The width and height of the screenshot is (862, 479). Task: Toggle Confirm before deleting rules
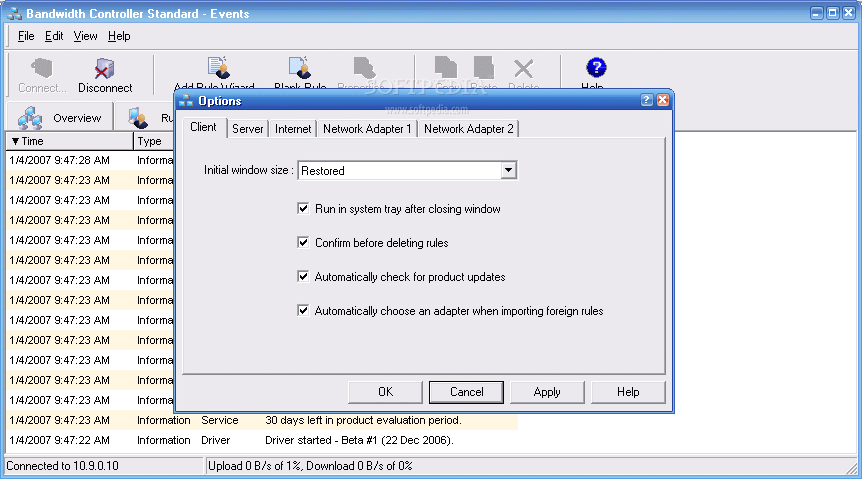point(303,243)
